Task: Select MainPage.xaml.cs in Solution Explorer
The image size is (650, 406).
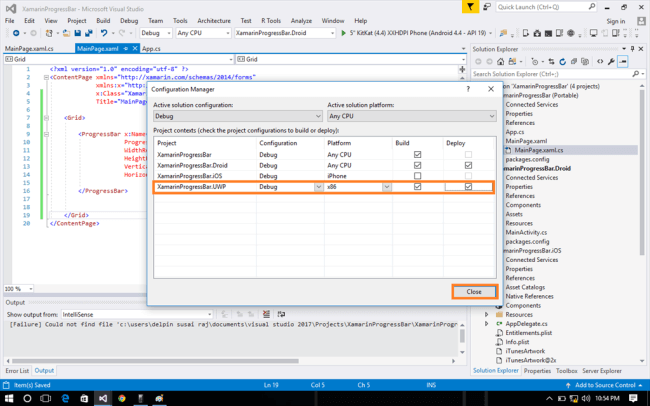Action: pos(538,149)
